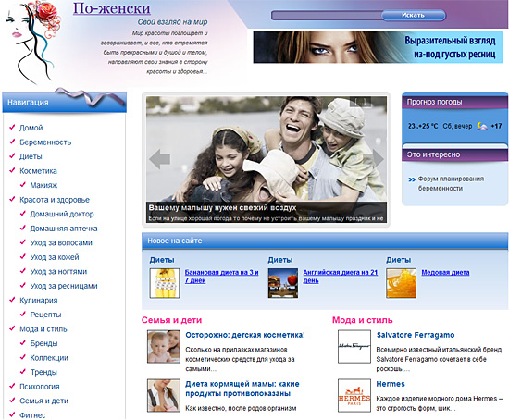Open Английская диета на 21 день link
This screenshot has height=420, width=509.
tap(341, 277)
